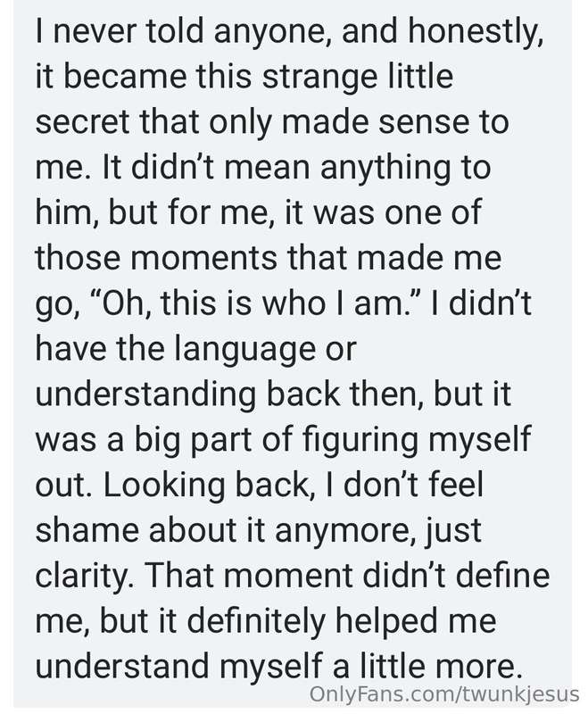Click the word "honestly" in first line
Viewport: 588px width, 714px height.
[476, 33]
